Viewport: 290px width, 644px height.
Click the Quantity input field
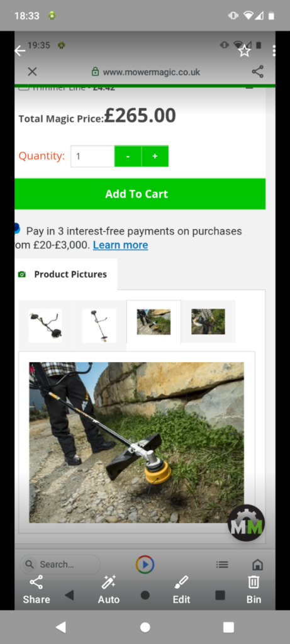click(92, 157)
